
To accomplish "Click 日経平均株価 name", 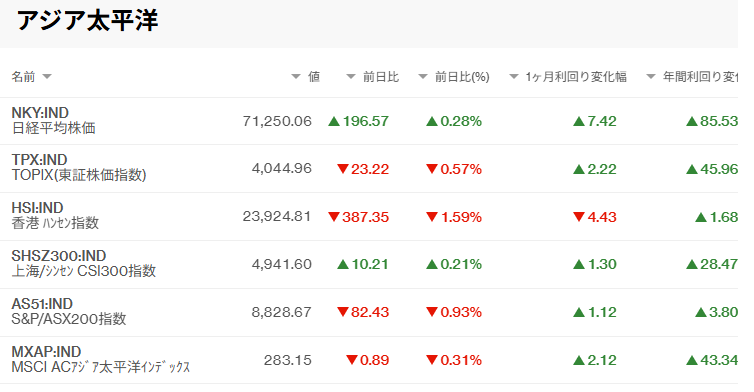I will click(x=53, y=128).
